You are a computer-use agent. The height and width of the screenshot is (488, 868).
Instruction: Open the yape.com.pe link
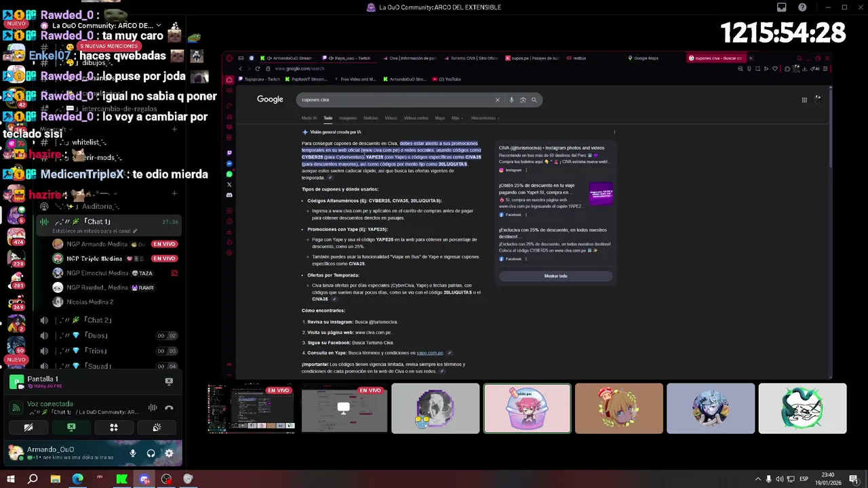[x=430, y=353]
